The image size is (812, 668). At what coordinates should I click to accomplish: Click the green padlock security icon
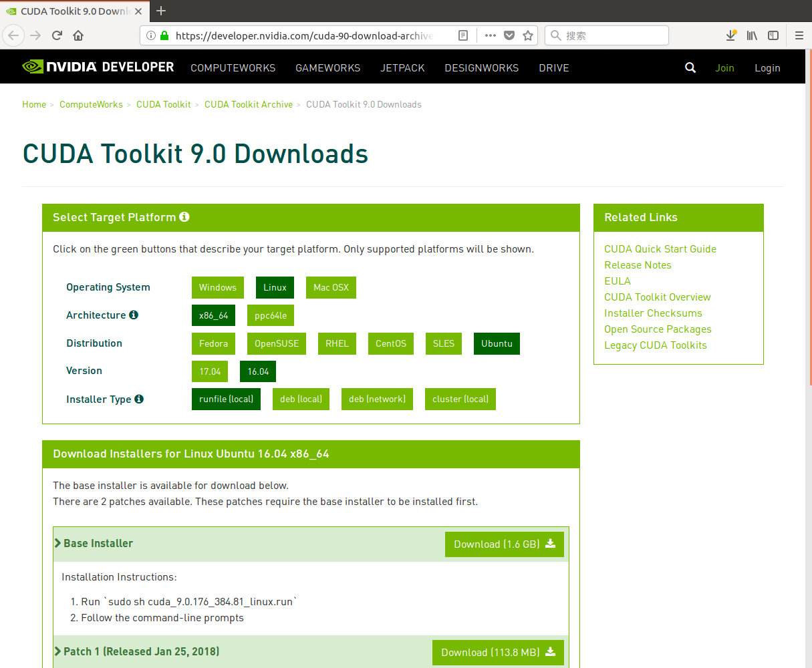click(x=164, y=35)
